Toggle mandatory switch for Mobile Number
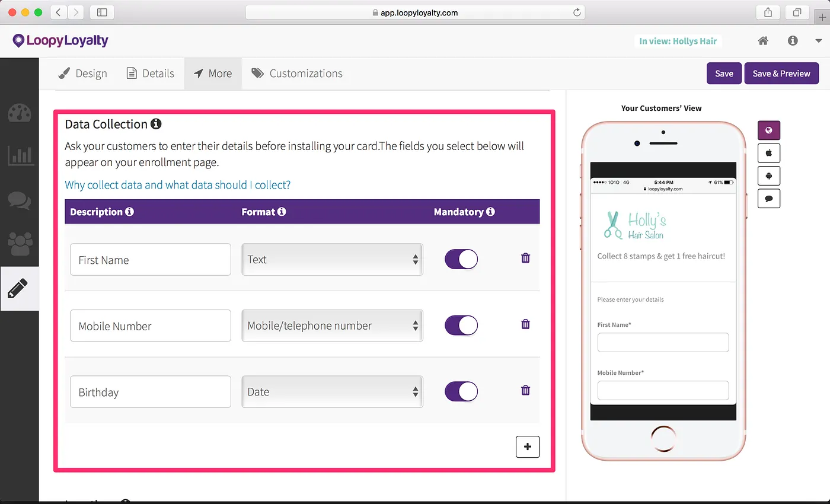 pos(461,326)
